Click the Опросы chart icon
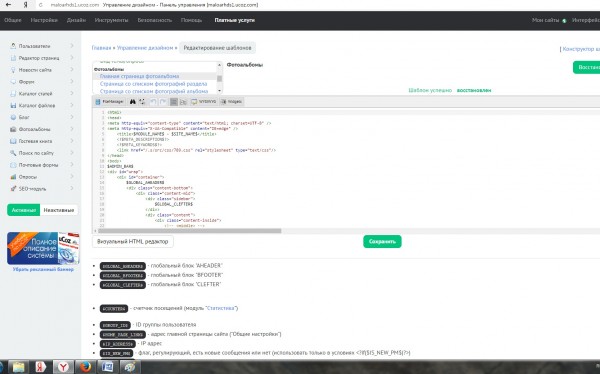Image resolution: width=600 pixels, height=374 pixels. click(13, 177)
